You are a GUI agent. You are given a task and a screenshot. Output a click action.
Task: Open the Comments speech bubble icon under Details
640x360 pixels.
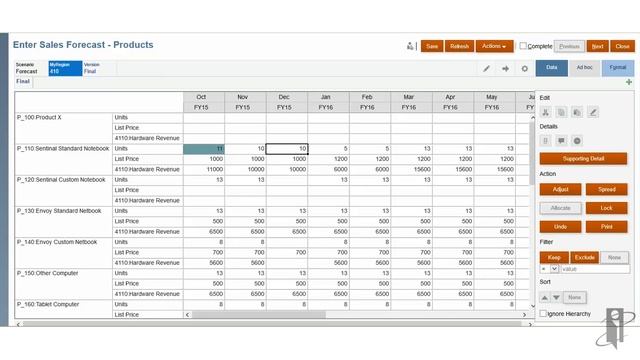click(561, 141)
